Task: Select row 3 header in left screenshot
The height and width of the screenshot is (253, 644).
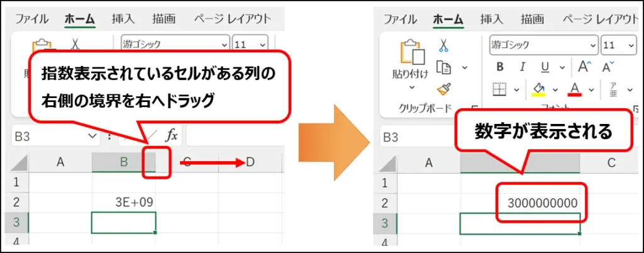Action: (x=16, y=222)
